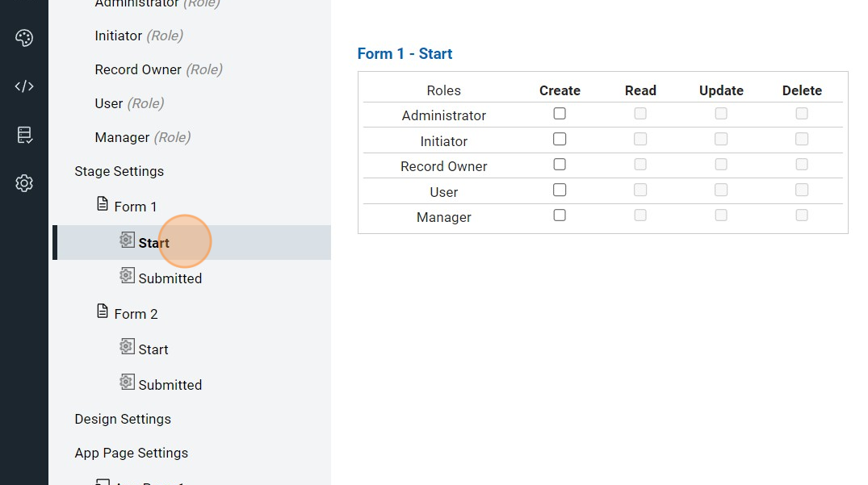This screenshot has height=485, width=868.
Task: Open the Manager role in tree
Action: pyautogui.click(x=122, y=137)
